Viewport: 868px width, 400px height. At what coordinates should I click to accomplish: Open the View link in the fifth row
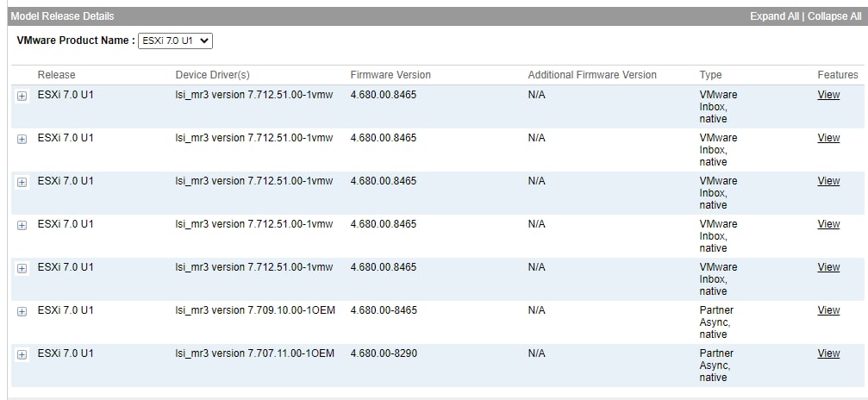pos(828,266)
